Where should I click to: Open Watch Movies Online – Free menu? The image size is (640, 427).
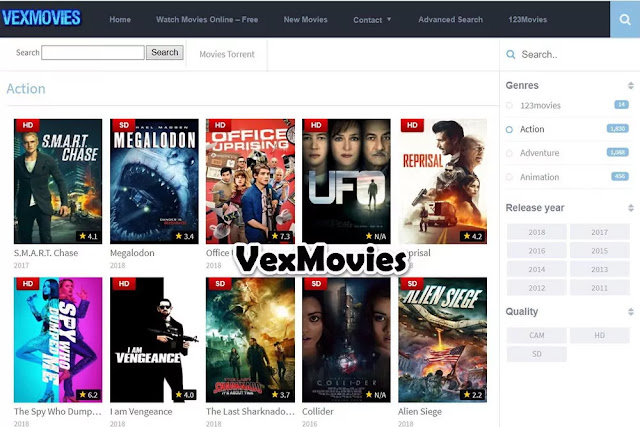click(x=207, y=19)
